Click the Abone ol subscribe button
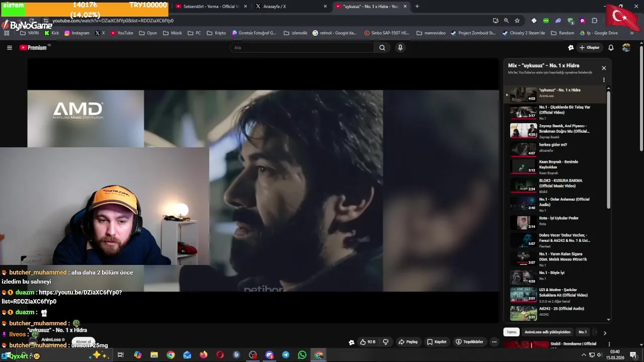The height and width of the screenshot is (362, 644). (x=84, y=342)
